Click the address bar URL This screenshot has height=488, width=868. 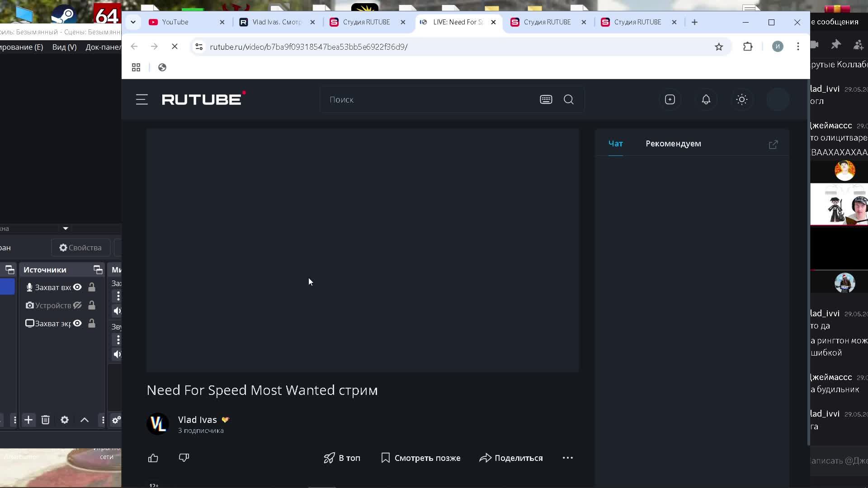pos(309,47)
